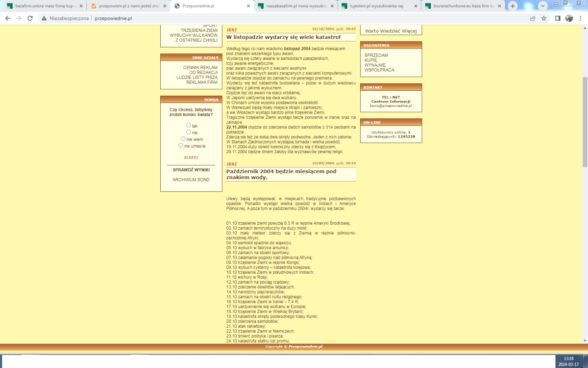The width and height of the screenshot is (588, 368).
Task: Open the tab search dropdown arrow
Action: tap(542, 6)
